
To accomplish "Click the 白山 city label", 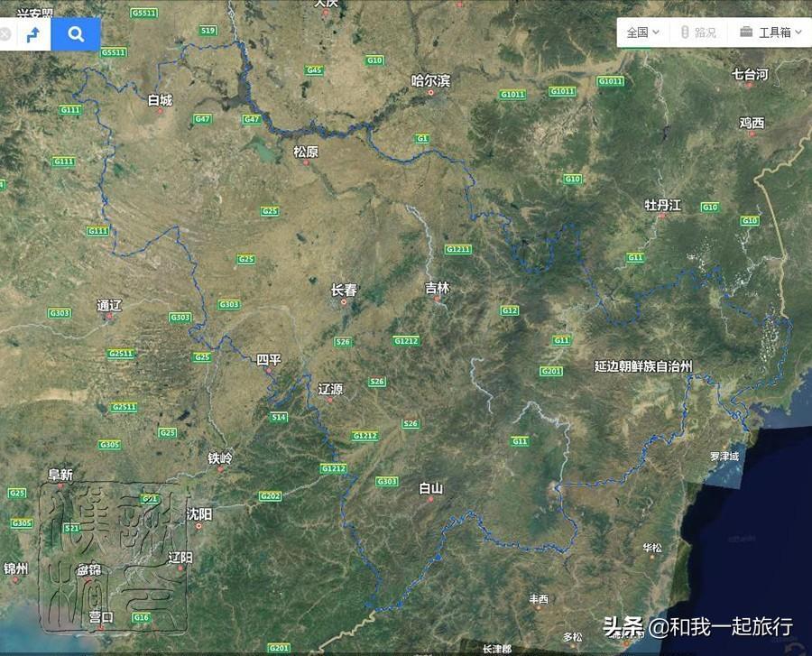I will pos(430,488).
